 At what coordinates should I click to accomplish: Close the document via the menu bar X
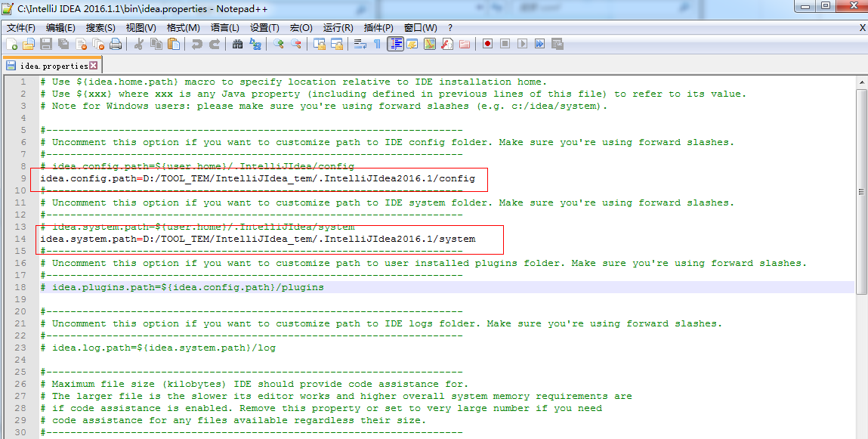pyautogui.click(x=861, y=28)
